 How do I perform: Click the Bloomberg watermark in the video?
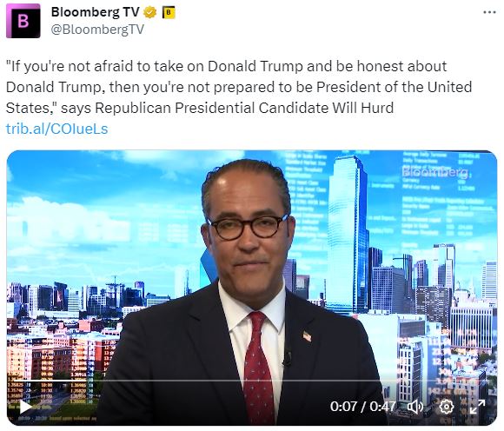[x=435, y=172]
